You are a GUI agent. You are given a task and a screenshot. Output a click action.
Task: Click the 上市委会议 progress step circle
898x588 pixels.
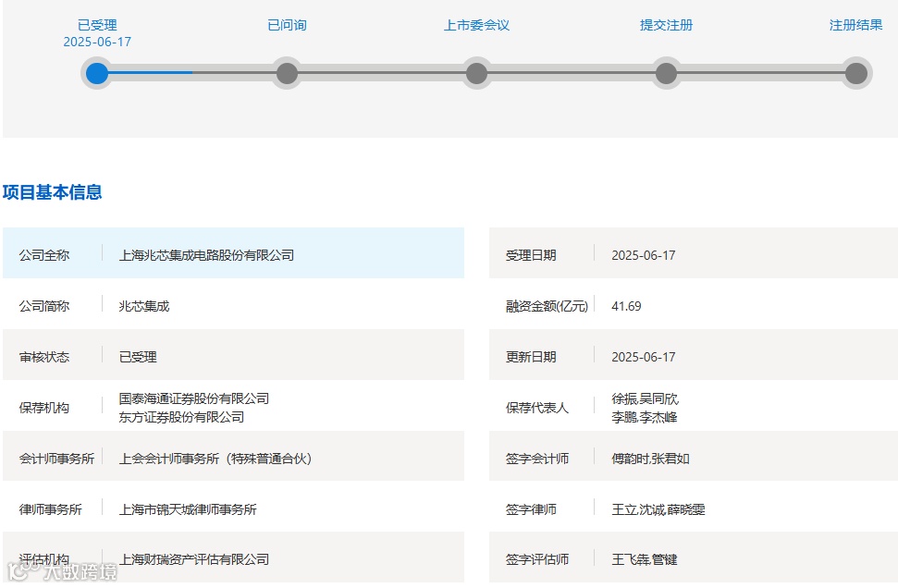[476, 73]
